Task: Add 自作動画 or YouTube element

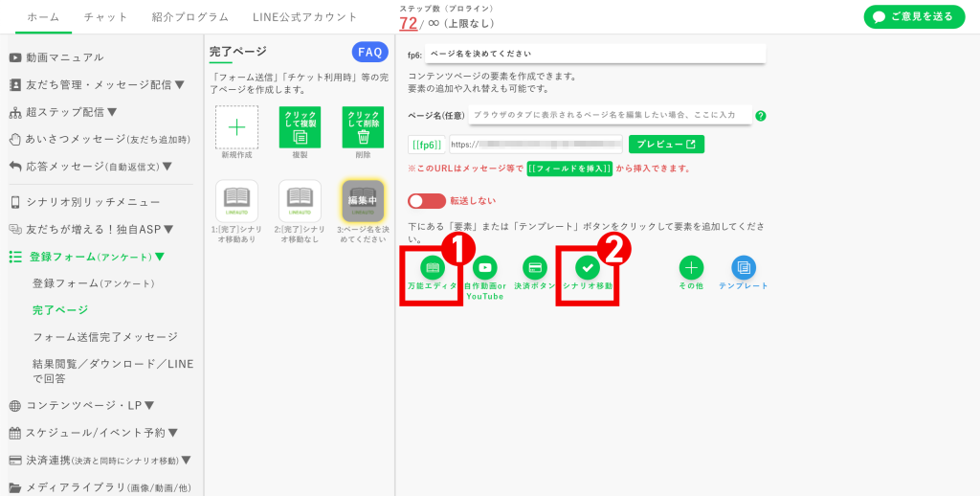Action: pos(484,268)
